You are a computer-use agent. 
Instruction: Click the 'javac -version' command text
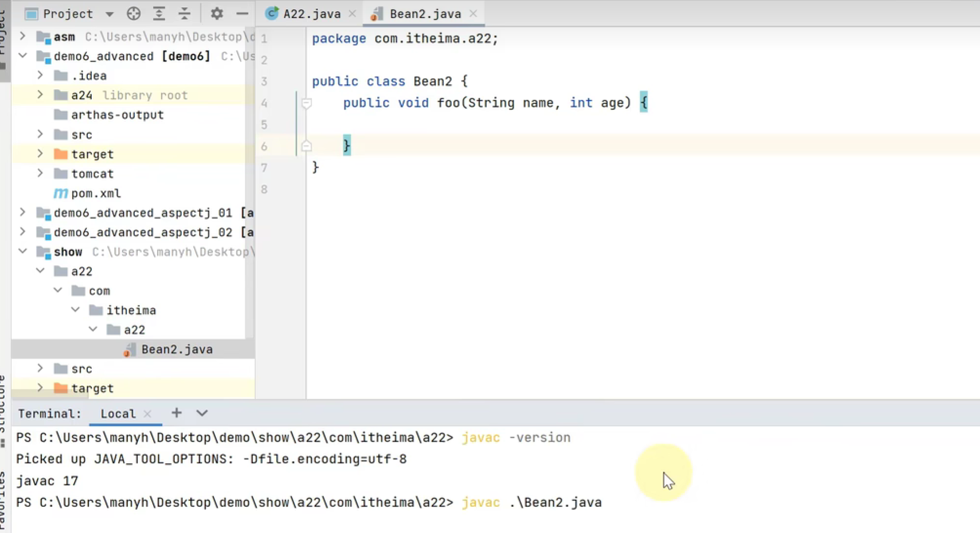(516, 437)
